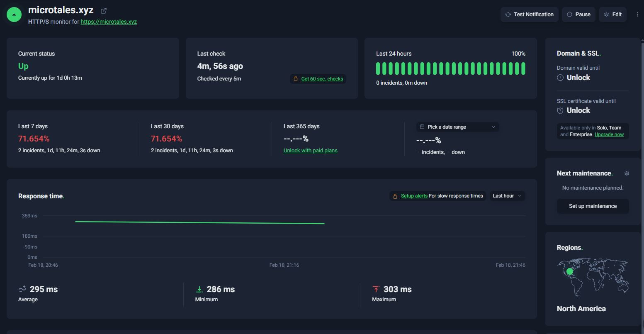The image size is (644, 334).
Task: Click the Setup alerts link
Action: coord(414,196)
